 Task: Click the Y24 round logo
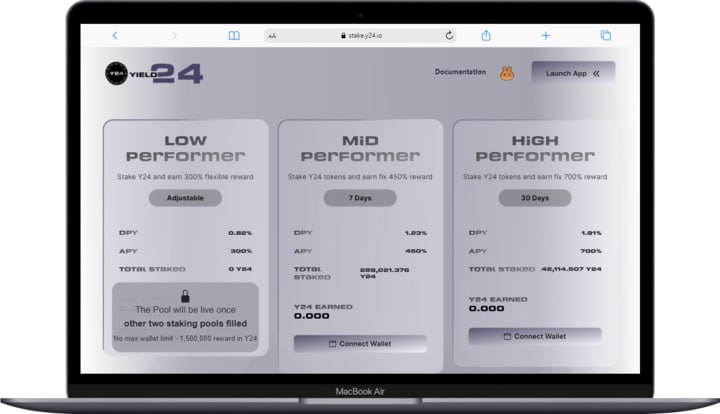(116, 73)
